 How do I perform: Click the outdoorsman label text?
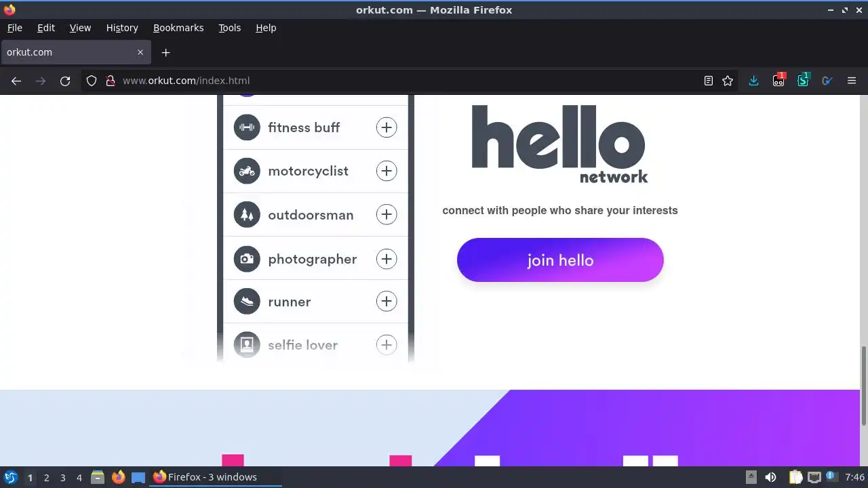(311, 215)
